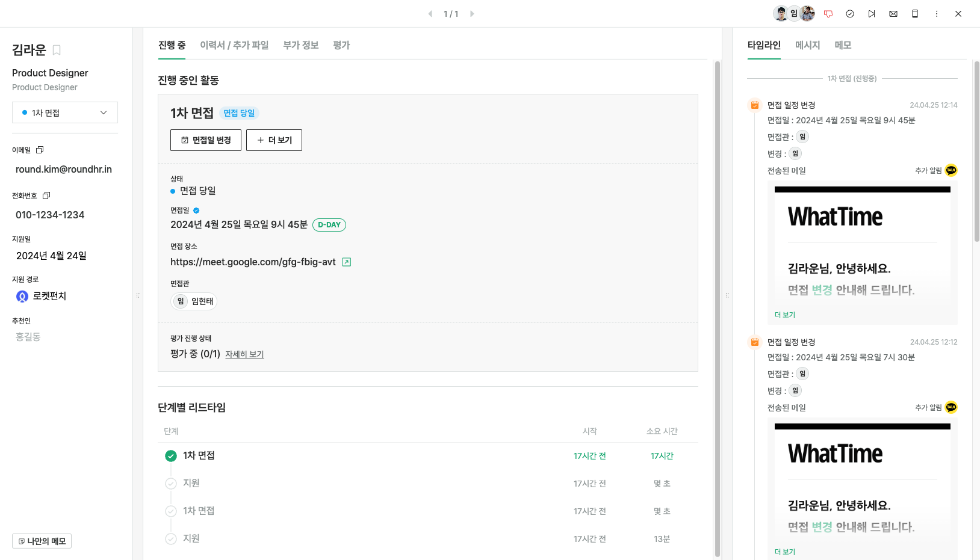This screenshot has width=980, height=560.
Task: Open the 나만의 메모 button
Action: [42, 541]
